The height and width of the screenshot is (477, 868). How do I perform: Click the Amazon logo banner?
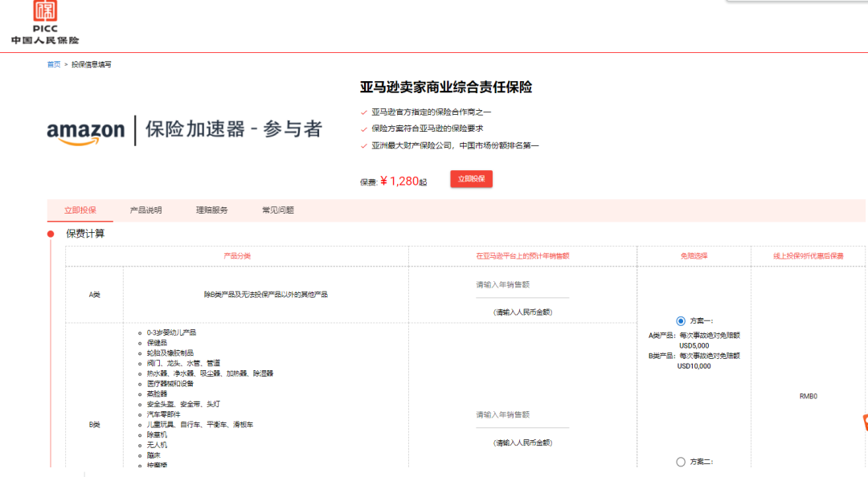pyautogui.click(x=184, y=131)
